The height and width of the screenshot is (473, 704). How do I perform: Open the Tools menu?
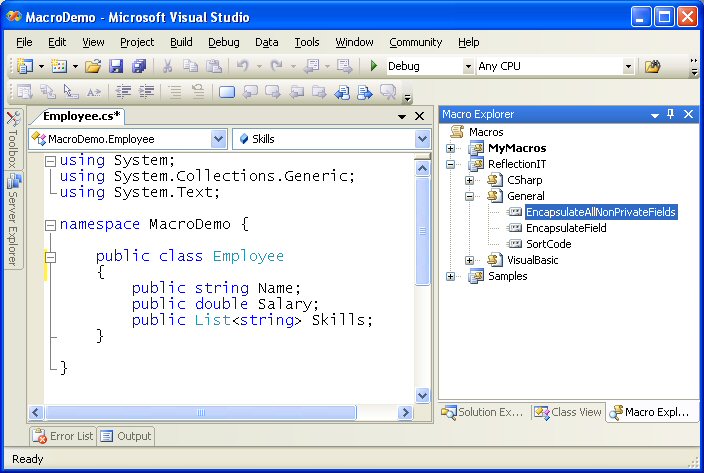[307, 42]
